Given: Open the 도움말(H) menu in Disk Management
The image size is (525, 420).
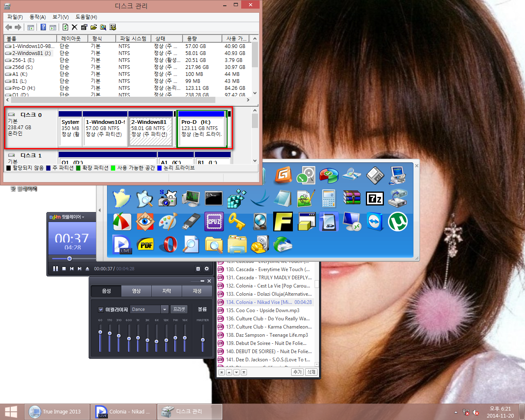Looking at the screenshot, I should (86, 17).
